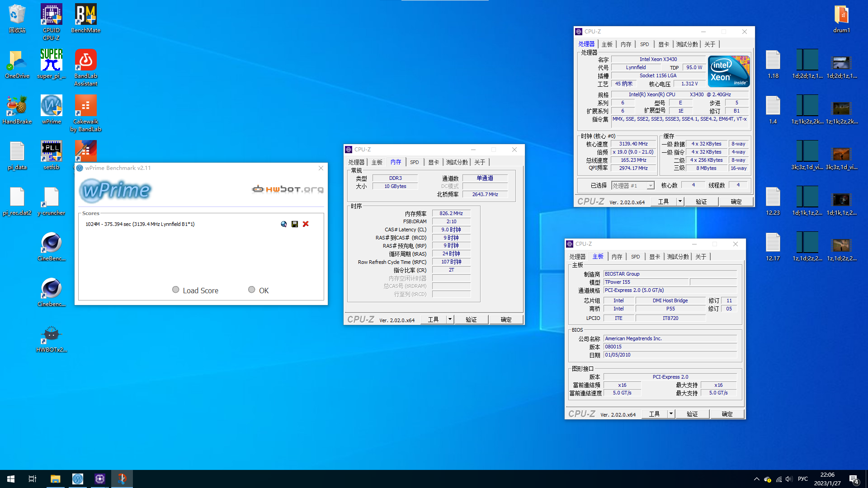Open drum1 folder on desktop
868x488 pixels.
841,19
